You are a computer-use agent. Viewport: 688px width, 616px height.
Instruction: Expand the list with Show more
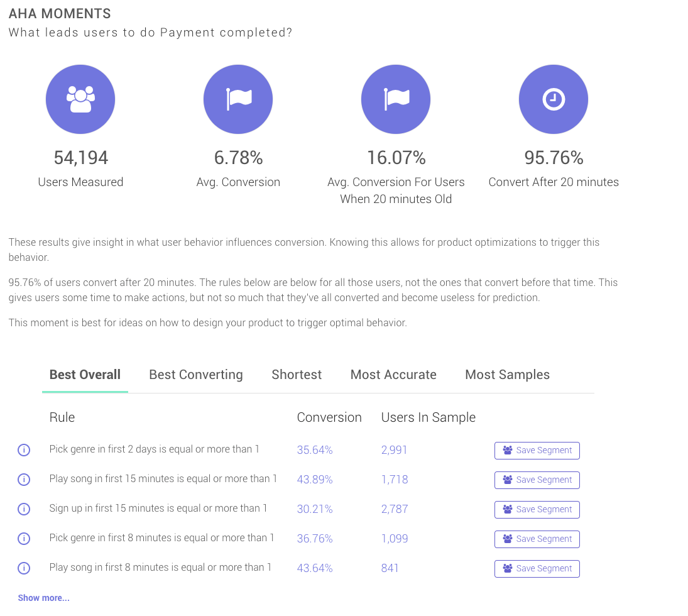(x=43, y=598)
